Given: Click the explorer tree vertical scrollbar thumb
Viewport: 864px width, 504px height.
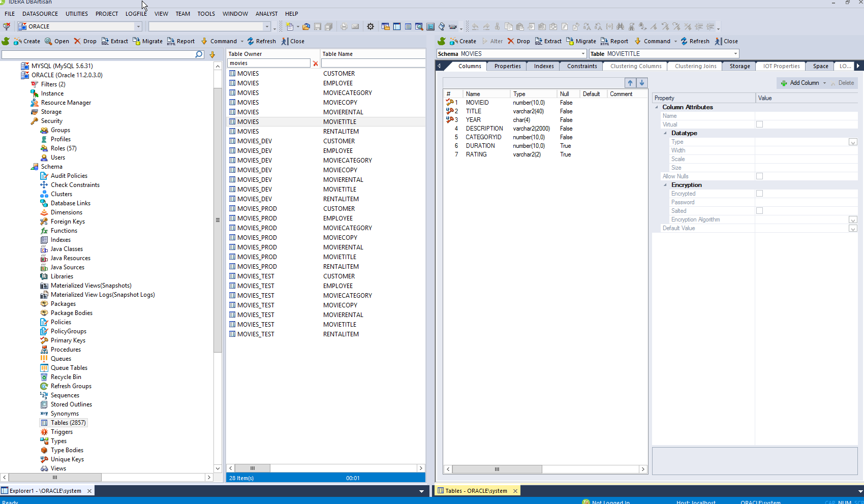Looking at the screenshot, I should tap(218, 220).
